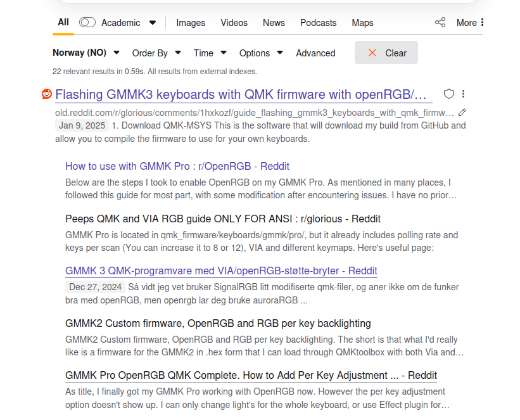Open the More vertical dots menu

(x=482, y=23)
